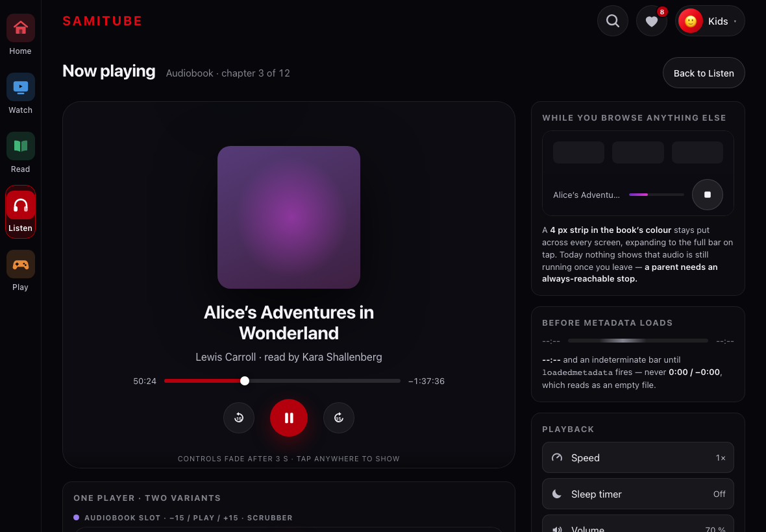766x532 pixels.
Task: Click the Sleep timer moon icon
Action: (557, 494)
